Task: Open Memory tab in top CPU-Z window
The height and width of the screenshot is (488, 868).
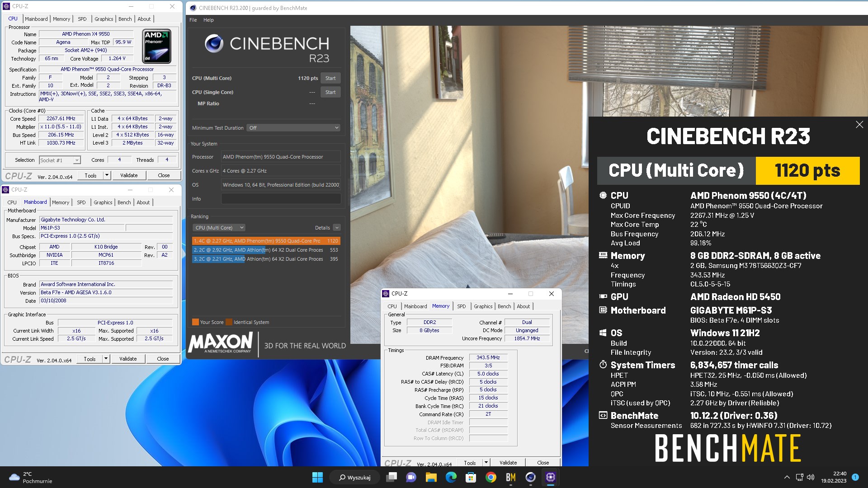Action: click(61, 19)
